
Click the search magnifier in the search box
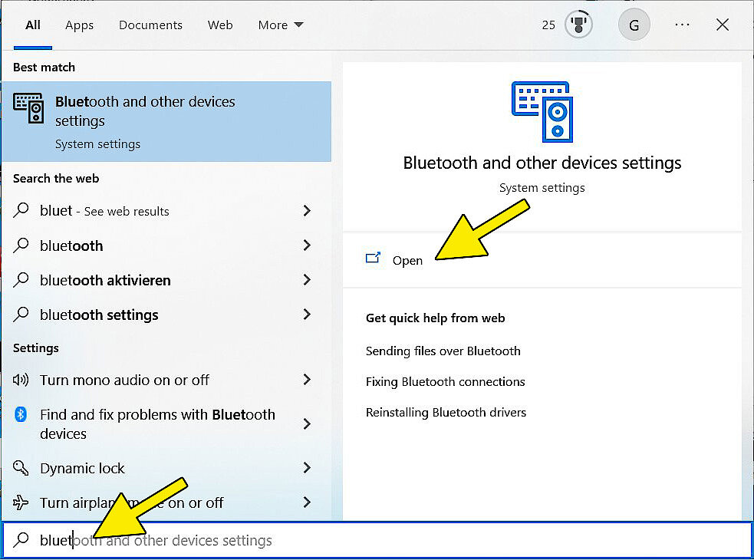pyautogui.click(x=21, y=540)
